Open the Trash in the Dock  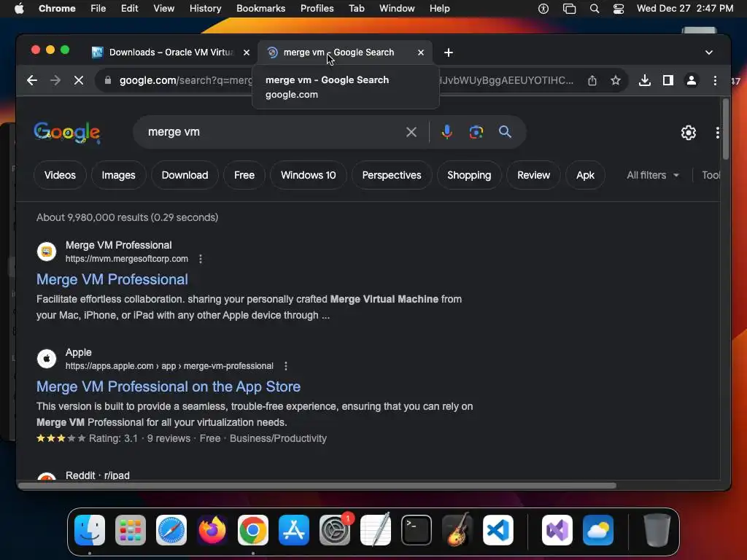[x=657, y=530]
